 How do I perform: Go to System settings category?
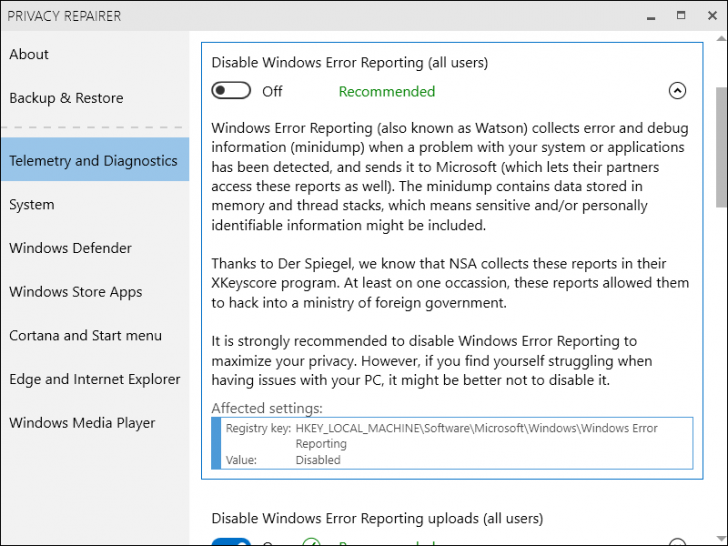[32, 205]
